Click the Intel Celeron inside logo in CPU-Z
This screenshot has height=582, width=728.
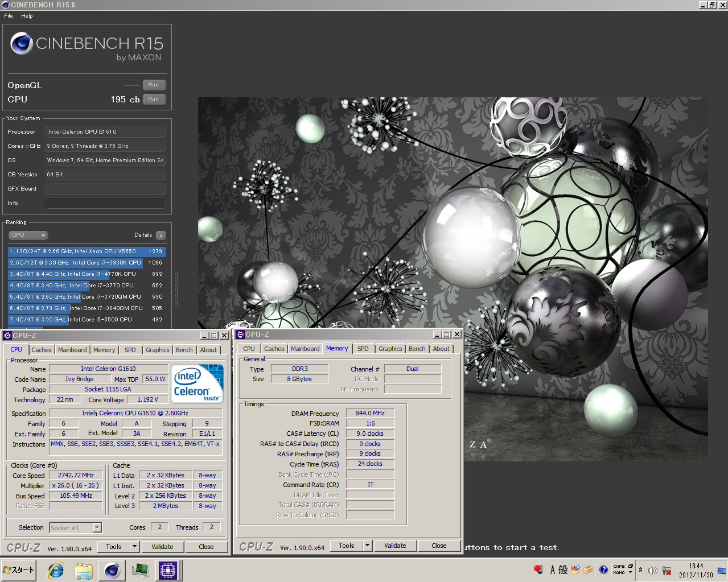(x=198, y=384)
